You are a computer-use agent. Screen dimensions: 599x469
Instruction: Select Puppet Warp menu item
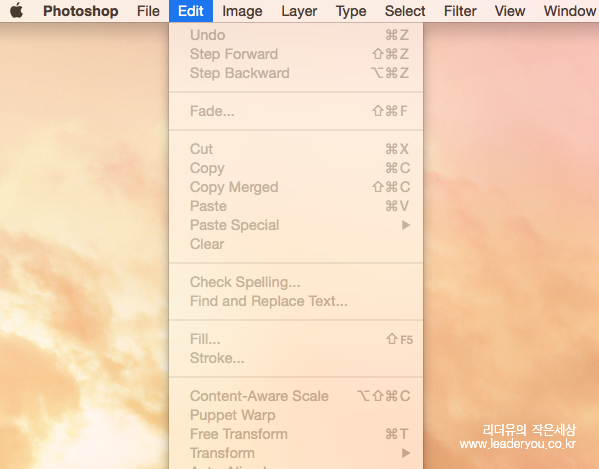click(296, 415)
